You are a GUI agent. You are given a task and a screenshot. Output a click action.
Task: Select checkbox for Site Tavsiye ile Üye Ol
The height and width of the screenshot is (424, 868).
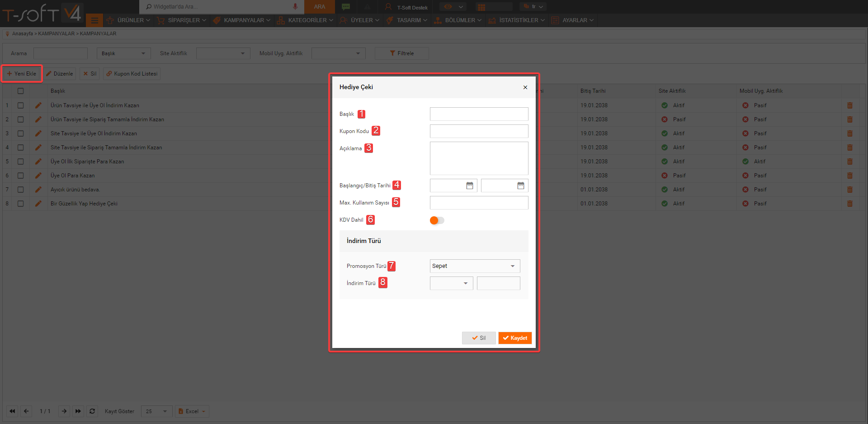point(20,133)
